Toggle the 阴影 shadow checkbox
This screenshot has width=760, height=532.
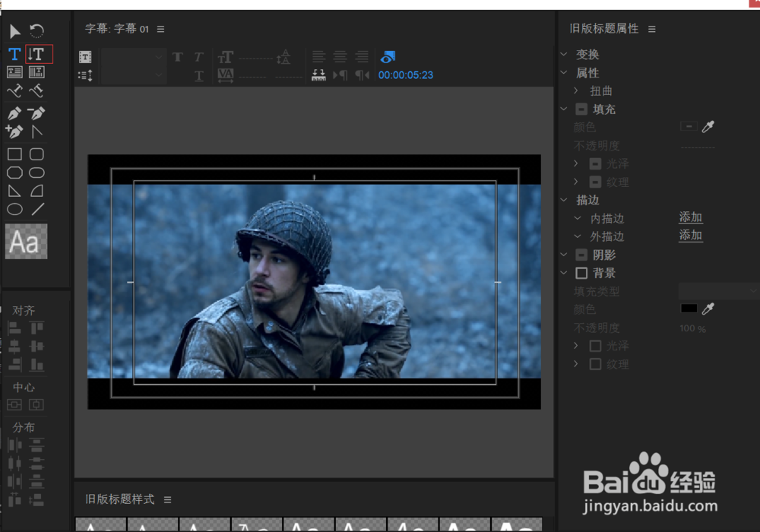tap(581, 255)
